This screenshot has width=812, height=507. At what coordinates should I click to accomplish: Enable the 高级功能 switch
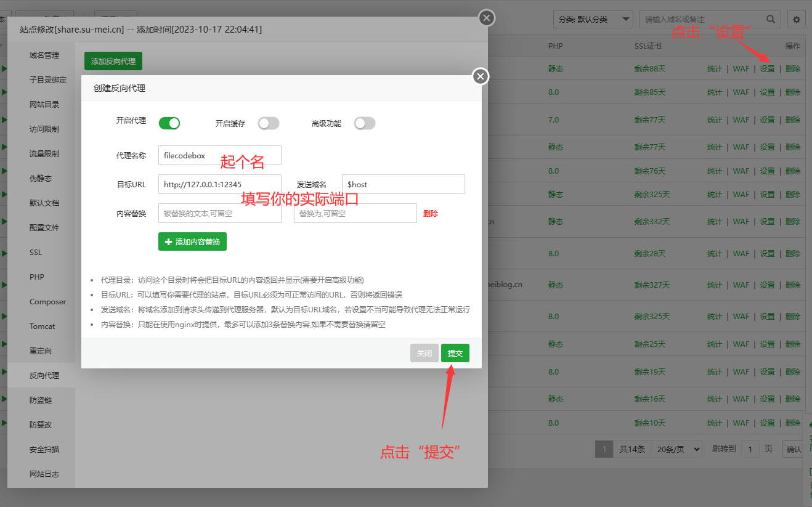coord(364,123)
